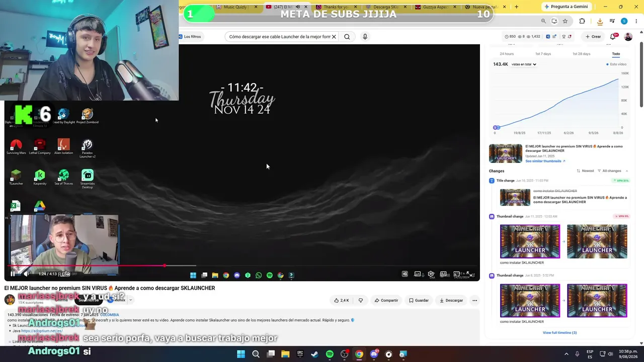Collapse the Changes section chevron
This screenshot has height=362, width=644.
click(626, 171)
